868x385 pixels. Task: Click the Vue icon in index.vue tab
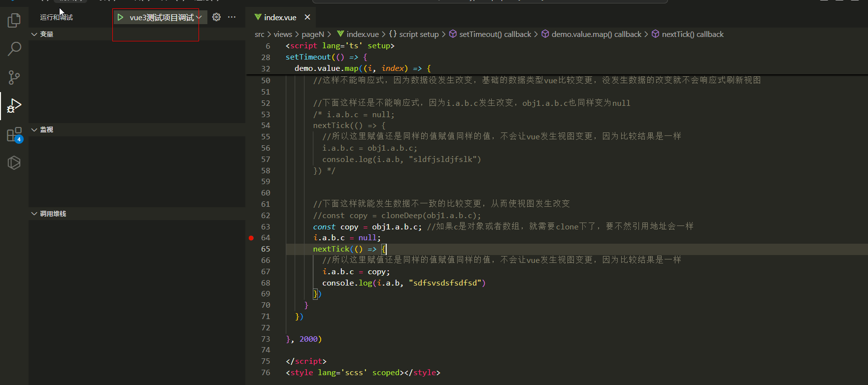point(258,17)
